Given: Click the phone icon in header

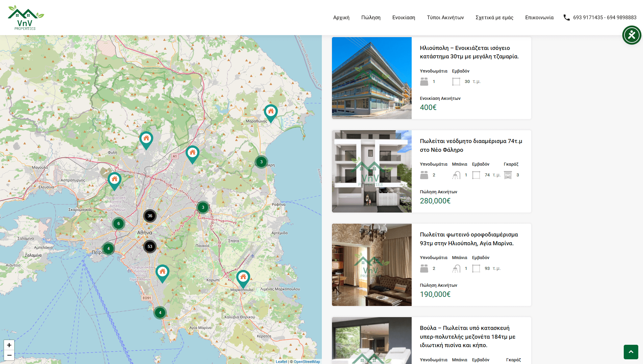Looking at the screenshot, I should (x=566, y=18).
